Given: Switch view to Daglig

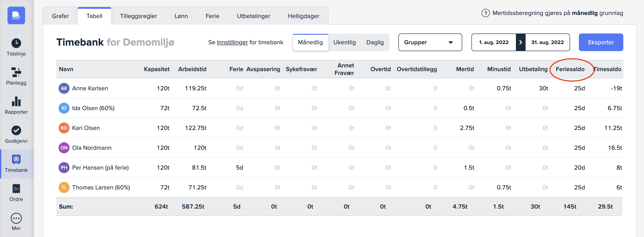Looking at the screenshot, I should click(375, 42).
